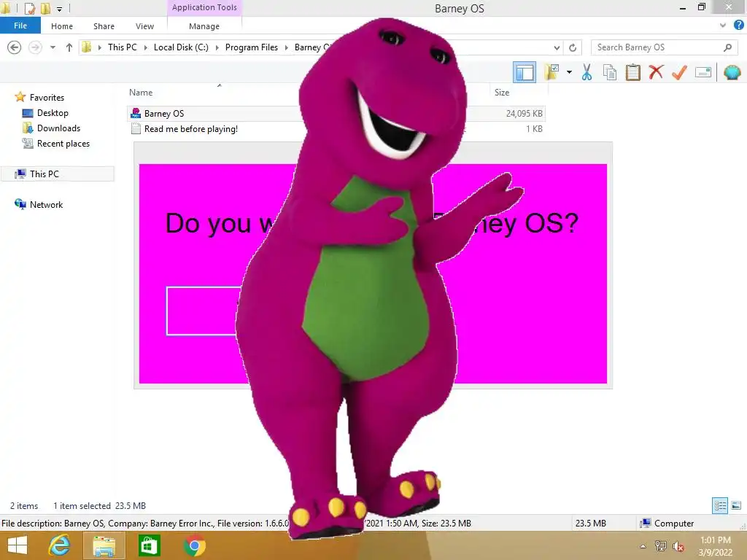Click the muted volume tray icon
Image resolution: width=747 pixels, height=560 pixels.
[678, 546]
